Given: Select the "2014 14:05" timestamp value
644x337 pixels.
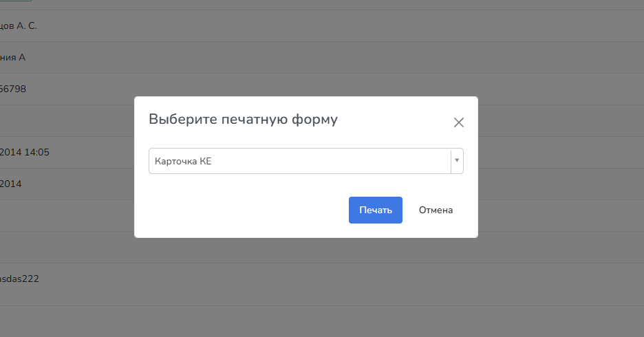Looking at the screenshot, I should [x=25, y=152].
